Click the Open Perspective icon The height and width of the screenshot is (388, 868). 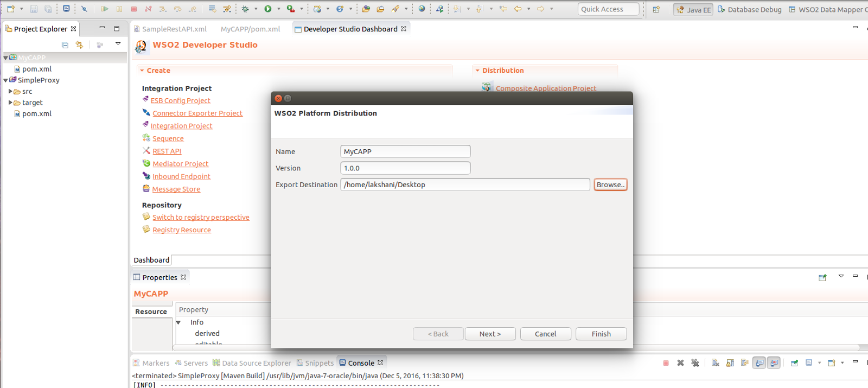[656, 9]
